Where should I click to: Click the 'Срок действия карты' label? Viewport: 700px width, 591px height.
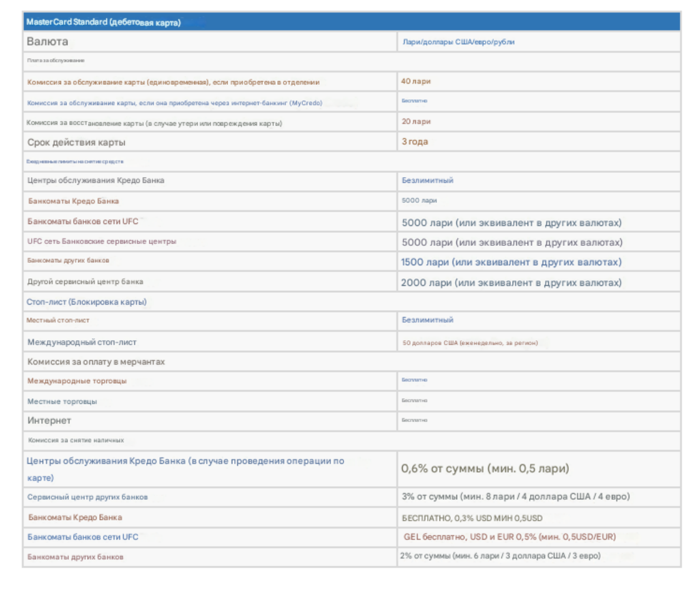pyautogui.click(x=76, y=142)
